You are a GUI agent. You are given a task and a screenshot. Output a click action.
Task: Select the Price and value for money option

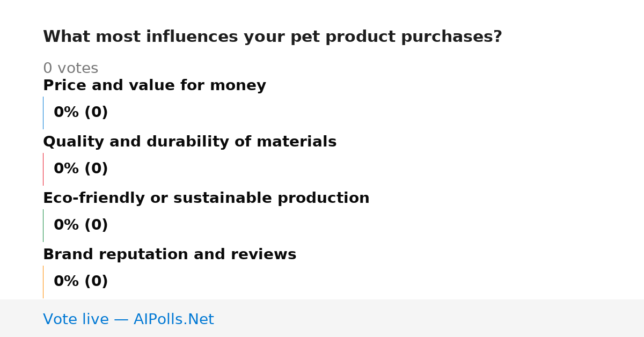pos(155,86)
